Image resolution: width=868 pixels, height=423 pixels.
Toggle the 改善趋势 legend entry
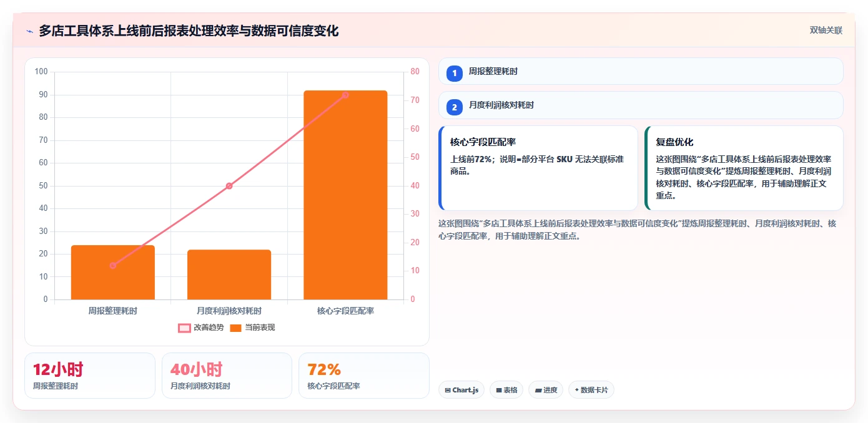click(x=202, y=328)
